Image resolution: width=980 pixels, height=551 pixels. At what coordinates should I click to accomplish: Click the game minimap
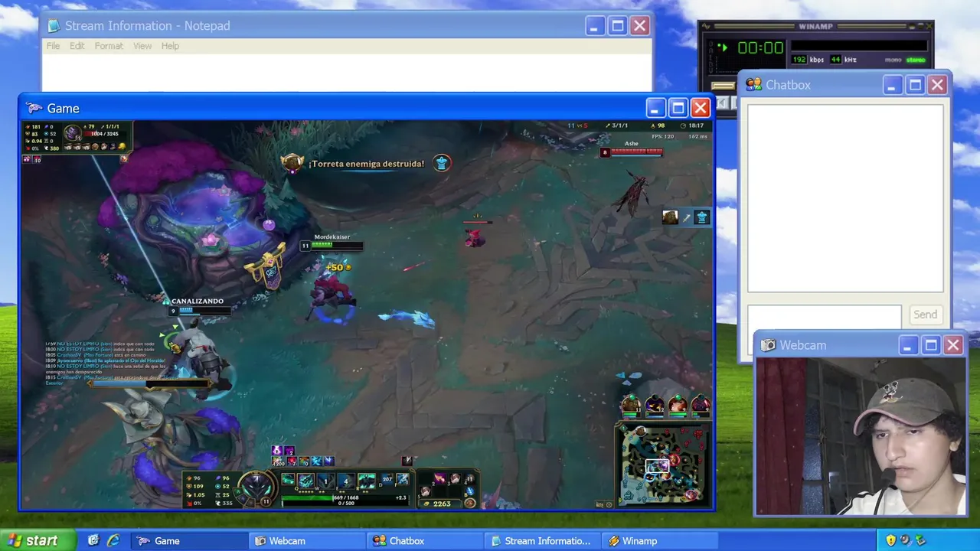click(x=664, y=465)
